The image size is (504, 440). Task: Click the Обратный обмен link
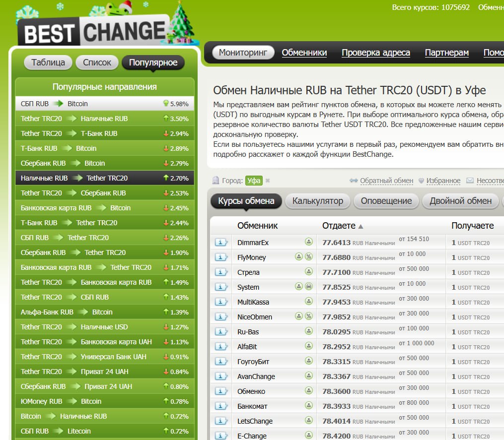pyautogui.click(x=386, y=181)
